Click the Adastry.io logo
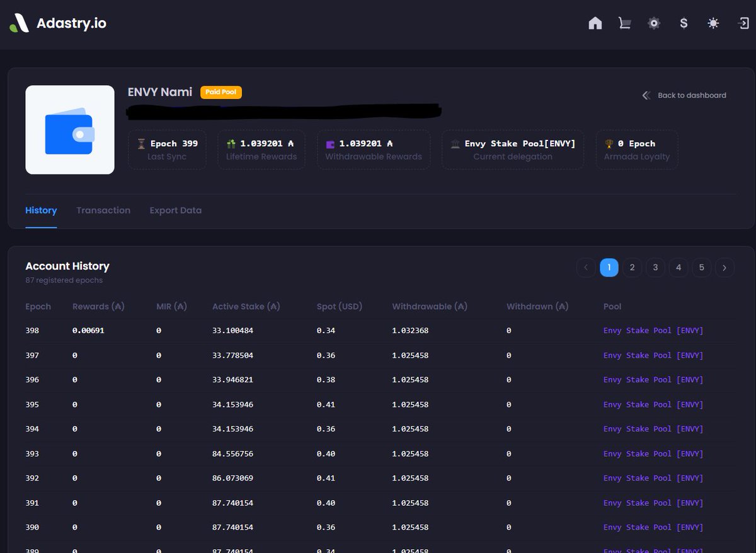 coord(58,24)
